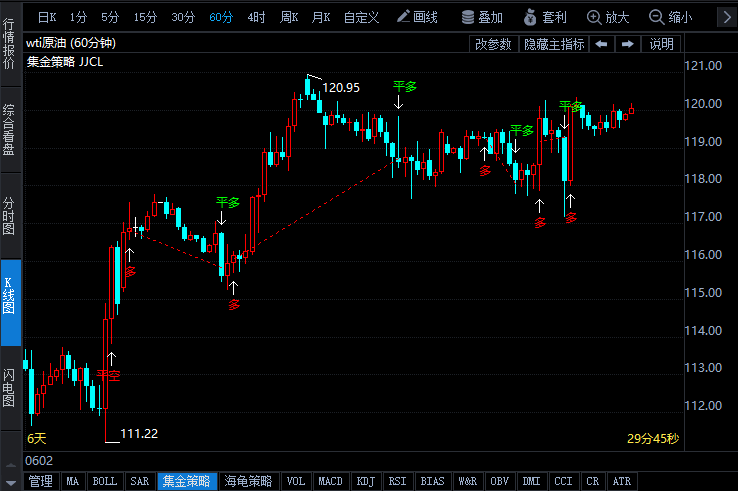Select the W&R indicator
The height and width of the screenshot is (491, 738).
point(467,481)
